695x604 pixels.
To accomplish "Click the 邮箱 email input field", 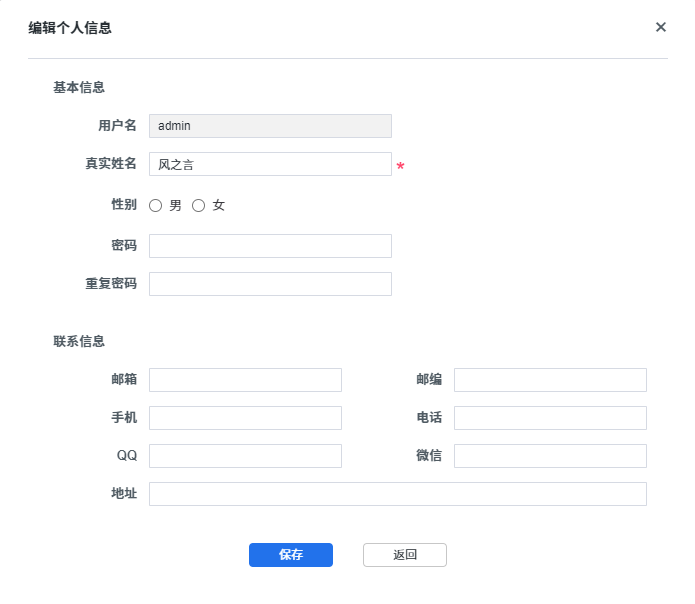I will (245, 380).
